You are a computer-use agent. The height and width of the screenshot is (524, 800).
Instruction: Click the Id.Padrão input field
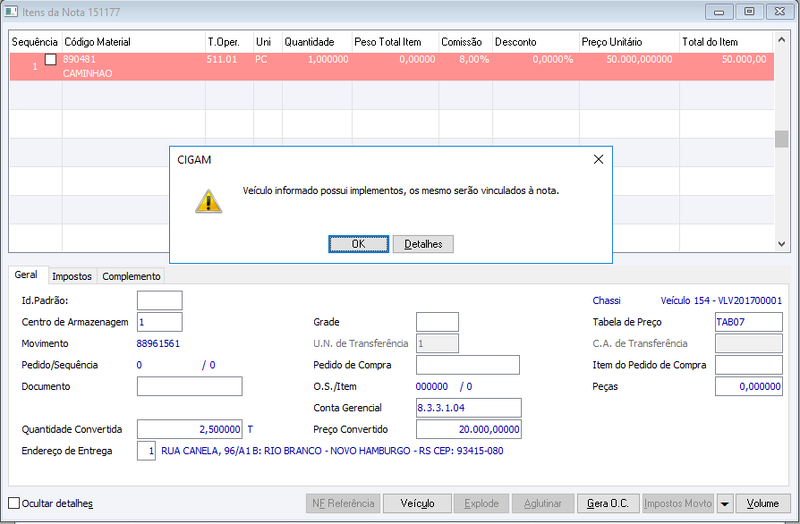[x=160, y=301]
